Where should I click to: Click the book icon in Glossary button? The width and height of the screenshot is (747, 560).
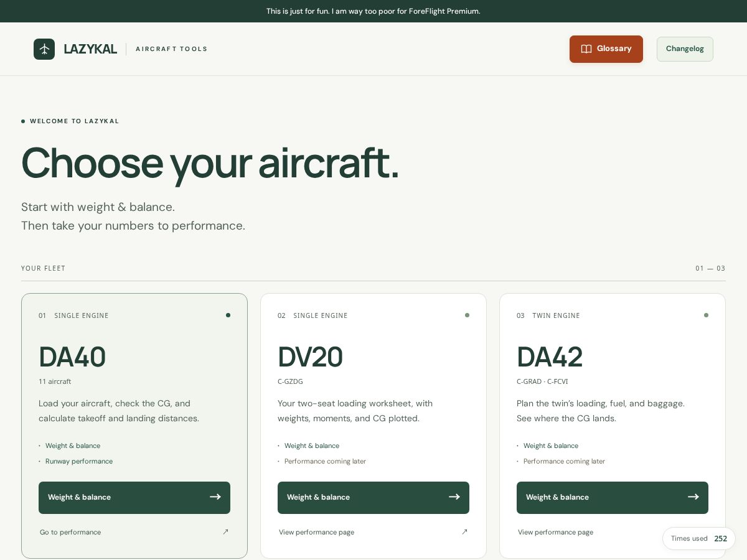[x=586, y=49]
